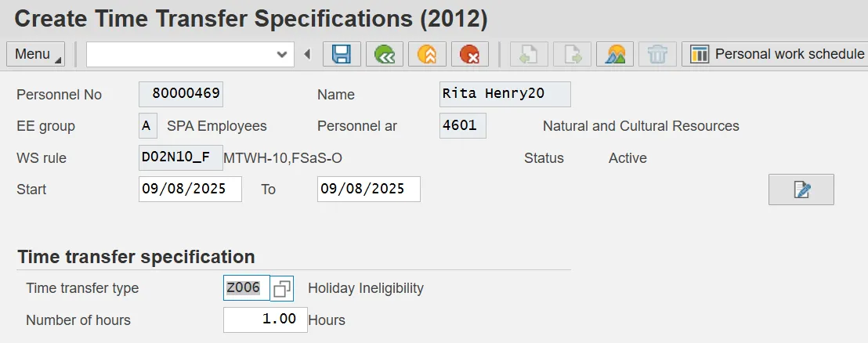Open the Menu dropdown button

tap(36, 54)
